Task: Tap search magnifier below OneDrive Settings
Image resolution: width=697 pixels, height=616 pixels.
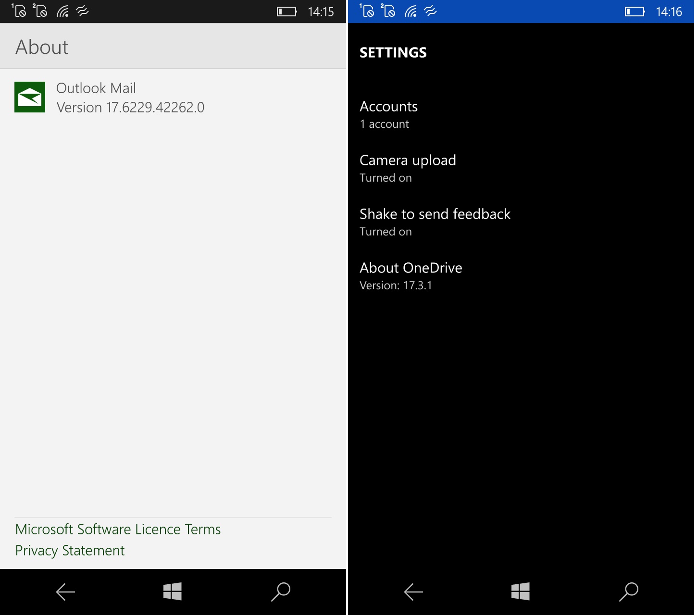Action: click(x=629, y=591)
